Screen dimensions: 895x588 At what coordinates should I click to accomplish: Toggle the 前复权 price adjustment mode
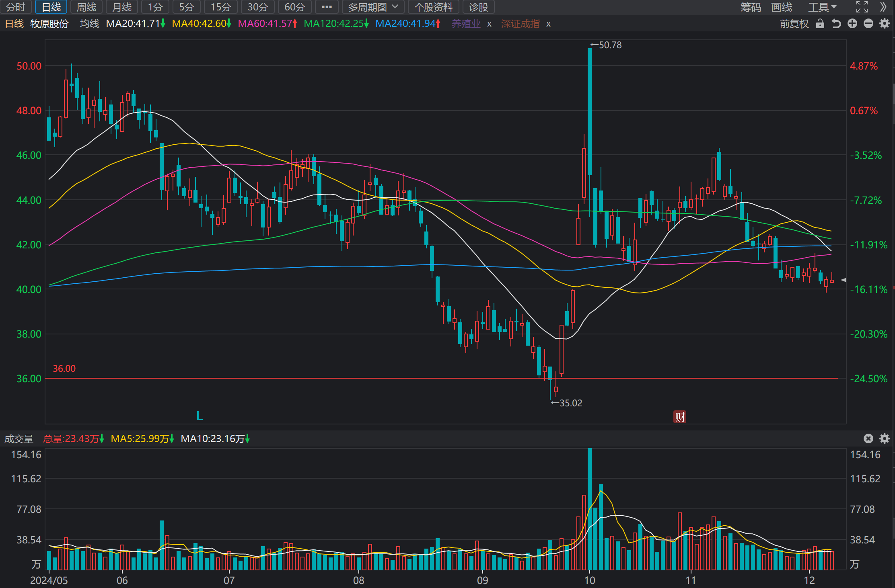(x=794, y=24)
